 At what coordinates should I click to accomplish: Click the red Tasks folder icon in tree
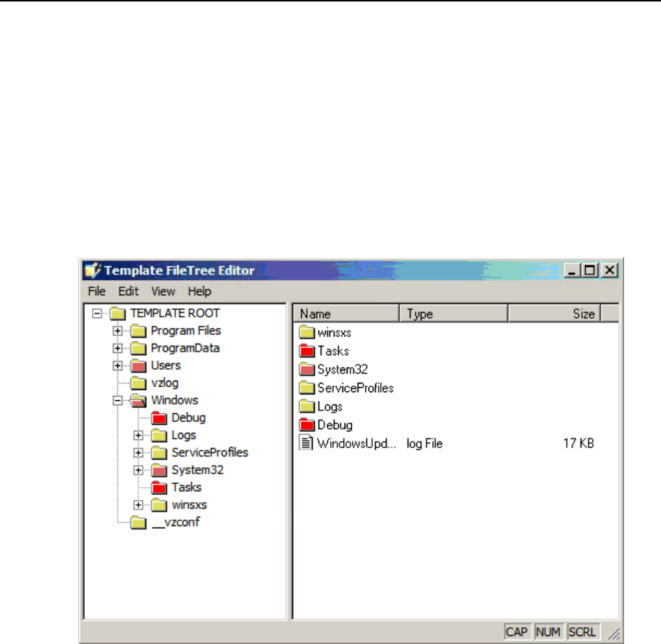(159, 487)
